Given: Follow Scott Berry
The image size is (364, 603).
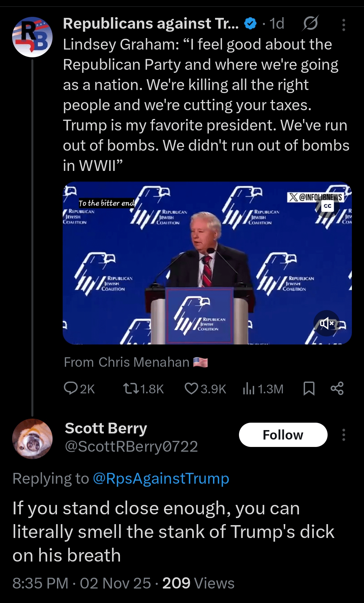Looking at the screenshot, I should (283, 435).
